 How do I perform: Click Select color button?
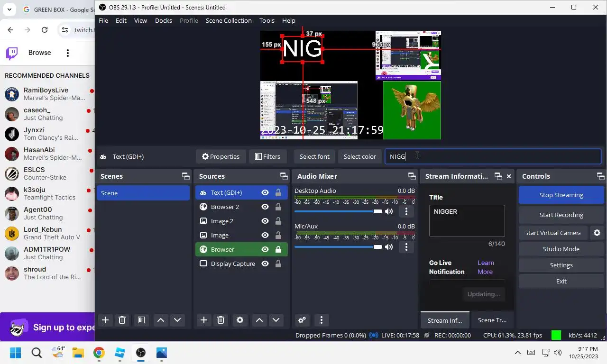coord(359,156)
